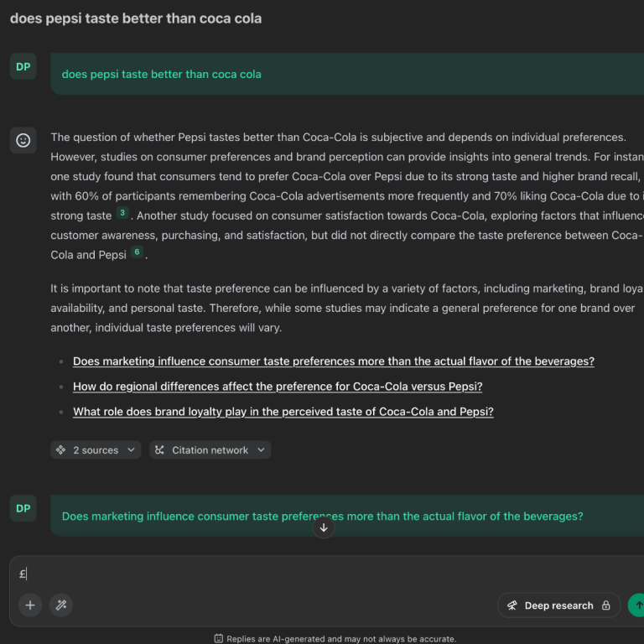
Task: Click the assistant smiley avatar icon
Action: tap(23, 141)
